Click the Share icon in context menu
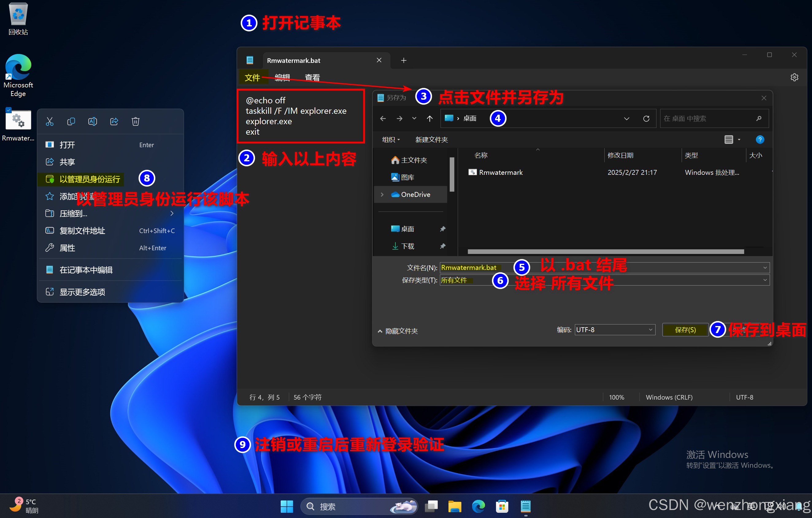This screenshot has height=518, width=812. (x=114, y=121)
